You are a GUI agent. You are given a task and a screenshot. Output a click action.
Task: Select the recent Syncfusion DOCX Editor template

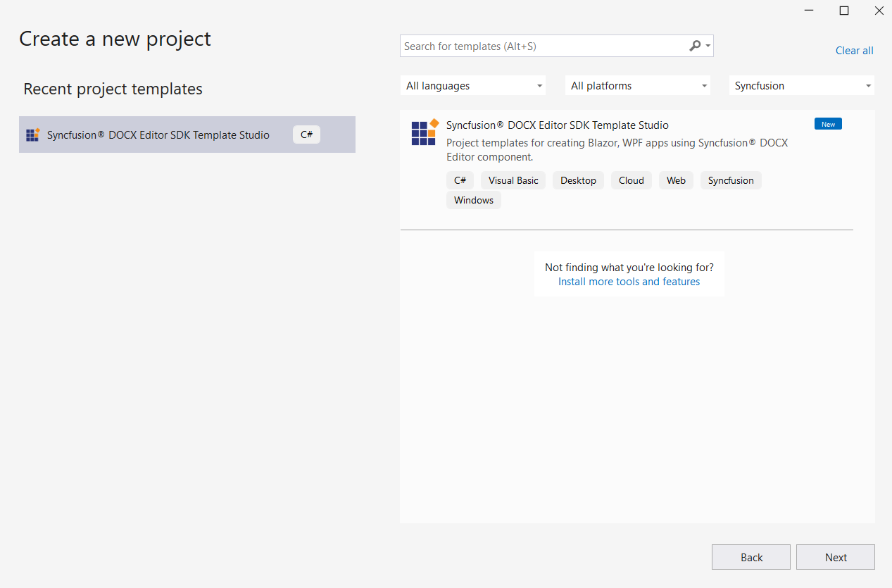point(158,135)
